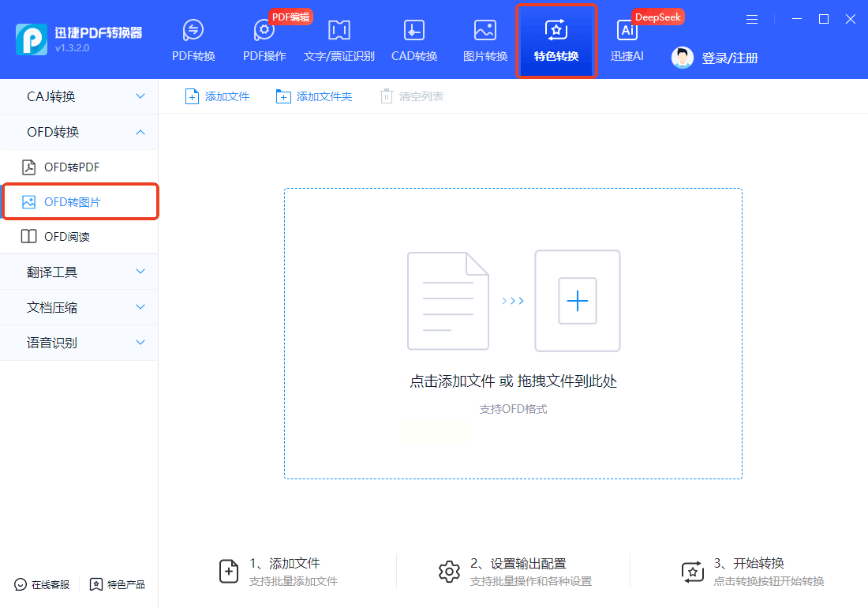Open the CAD转换 icon
This screenshot has width=868, height=608.
click(x=414, y=31)
